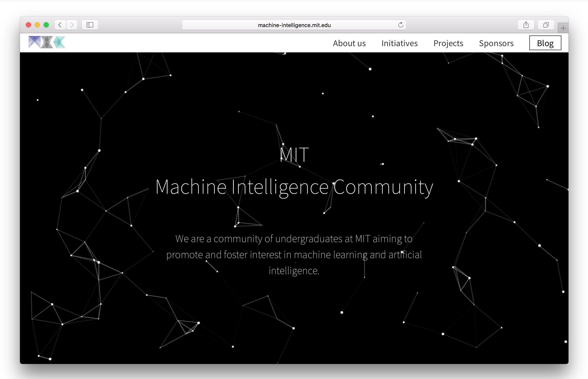Open a new tab

(563, 28)
